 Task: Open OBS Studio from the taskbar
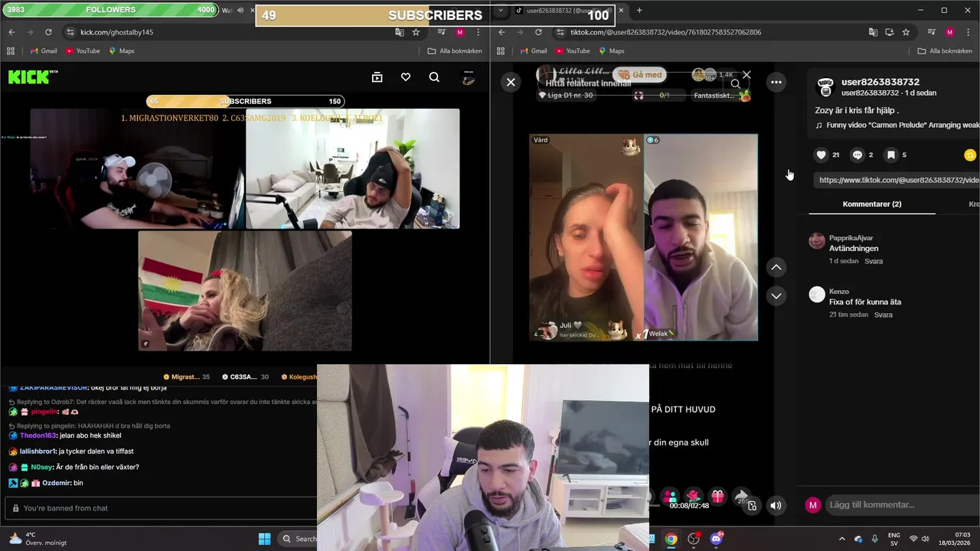[x=694, y=539]
